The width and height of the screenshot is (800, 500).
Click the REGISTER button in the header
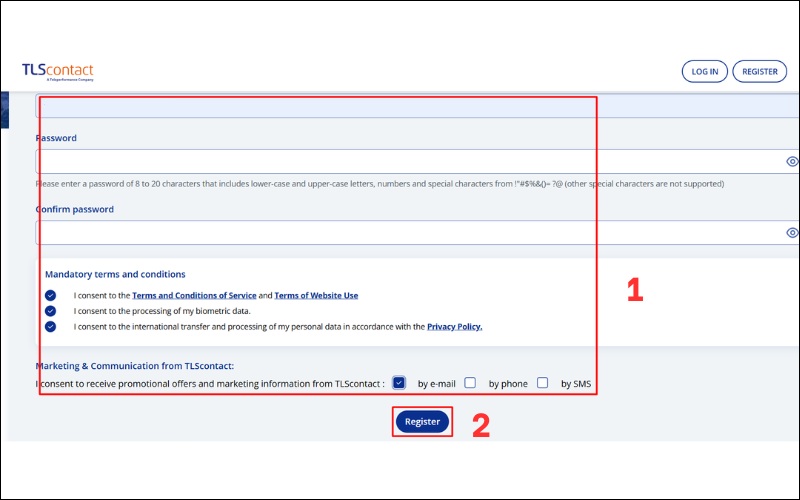tap(760, 71)
